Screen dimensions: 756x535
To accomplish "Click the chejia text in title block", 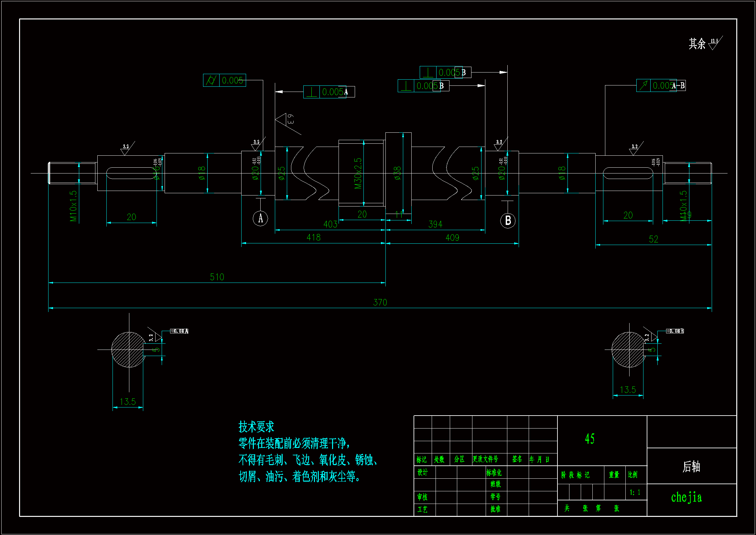I will [x=686, y=497].
